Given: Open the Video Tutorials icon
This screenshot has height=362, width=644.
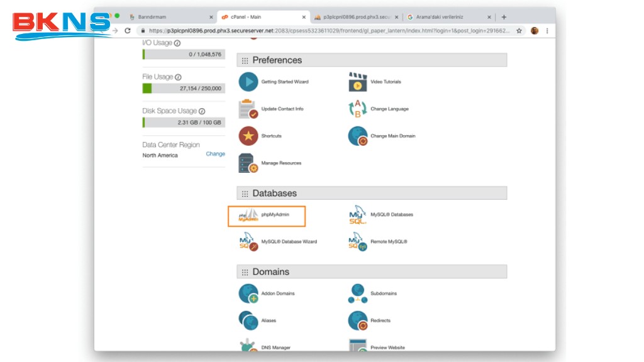Looking at the screenshot, I should (358, 82).
